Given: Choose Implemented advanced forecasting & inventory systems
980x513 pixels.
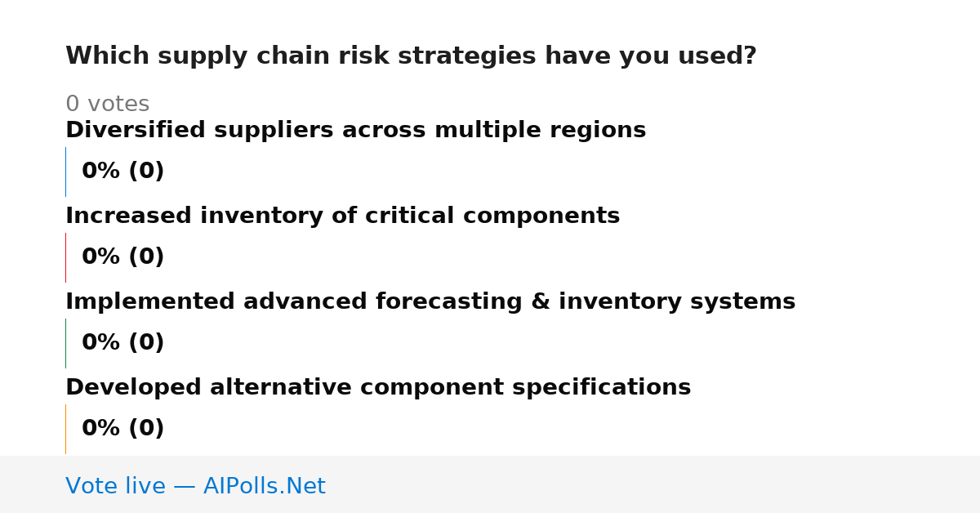Looking at the screenshot, I should coord(430,302).
